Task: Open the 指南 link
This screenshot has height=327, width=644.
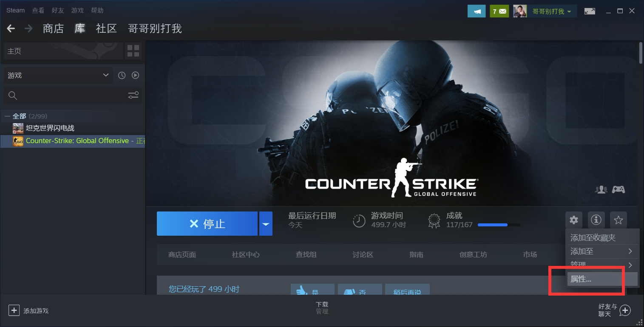Action: pos(416,255)
